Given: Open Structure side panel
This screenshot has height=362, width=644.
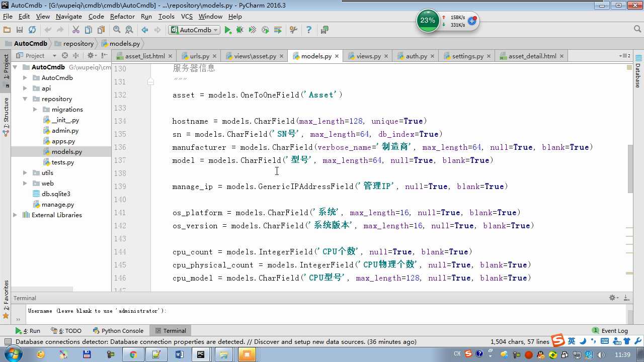Looking at the screenshot, I should click(6, 117).
